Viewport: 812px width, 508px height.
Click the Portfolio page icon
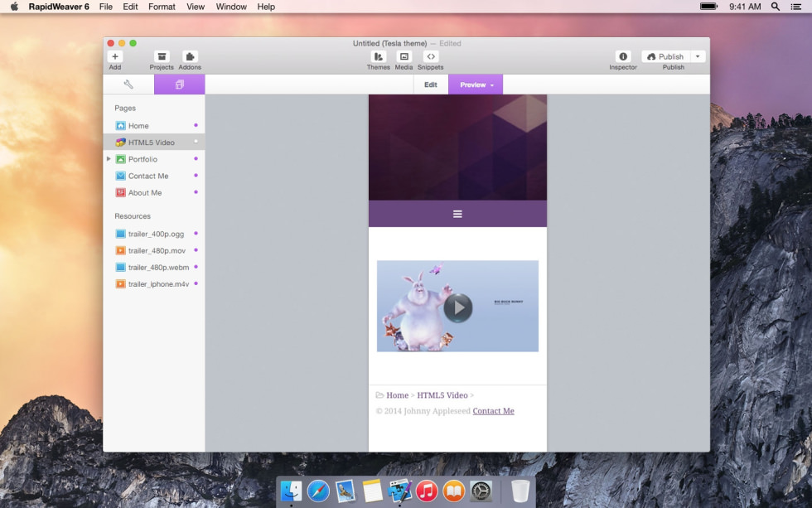pyautogui.click(x=120, y=159)
